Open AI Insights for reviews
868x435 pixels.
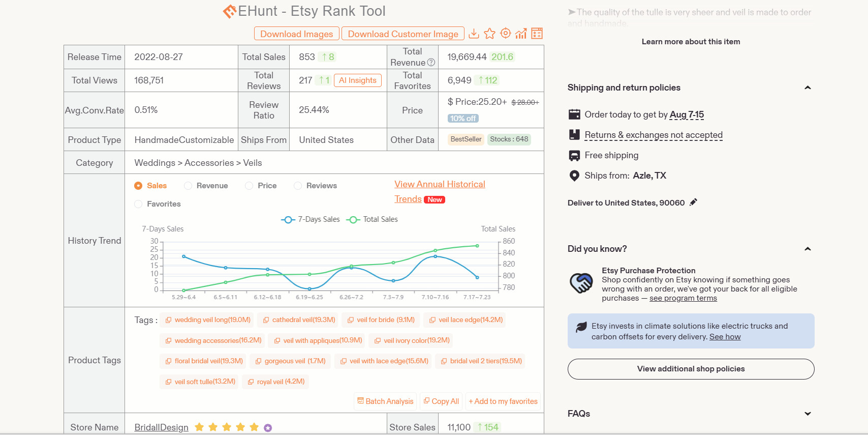pyautogui.click(x=358, y=80)
